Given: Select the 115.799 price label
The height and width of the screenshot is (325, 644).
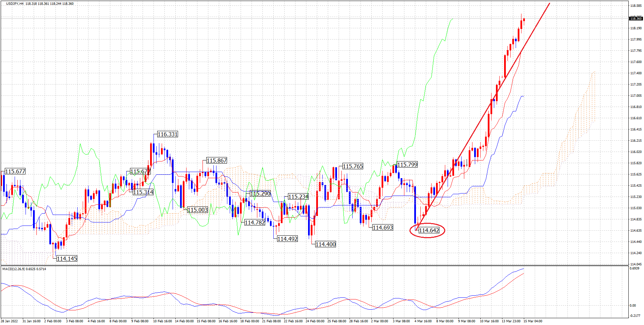Looking at the screenshot, I should [407, 165].
